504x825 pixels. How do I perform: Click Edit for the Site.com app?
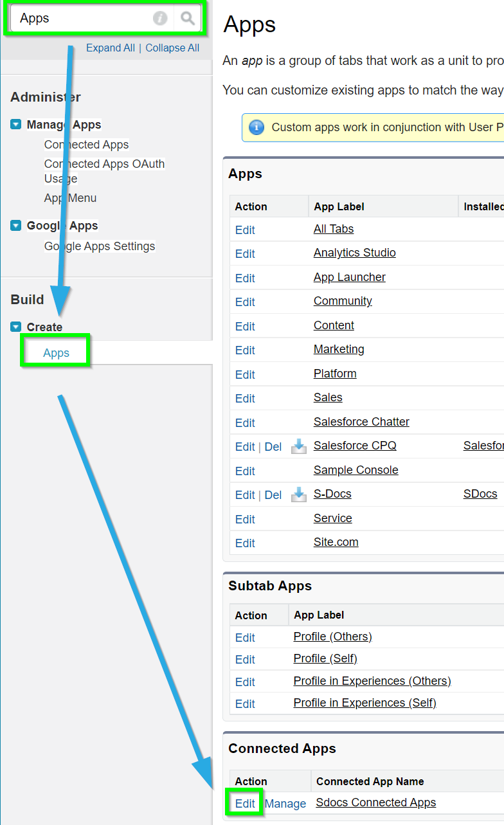(245, 543)
